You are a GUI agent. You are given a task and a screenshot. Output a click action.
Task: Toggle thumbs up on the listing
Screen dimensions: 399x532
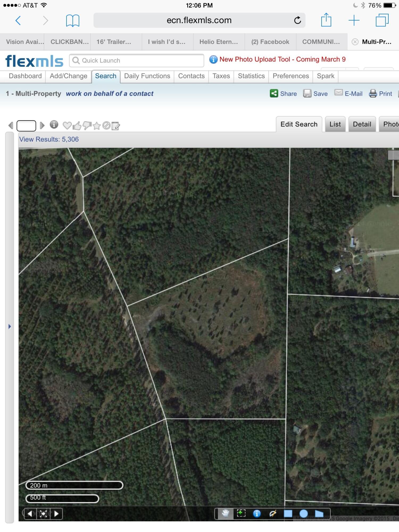(x=77, y=125)
